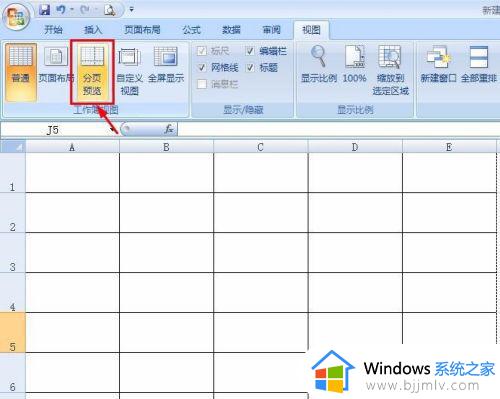Select highlighted row 5 header
This screenshot has height=399, width=500.
pyautogui.click(x=13, y=333)
